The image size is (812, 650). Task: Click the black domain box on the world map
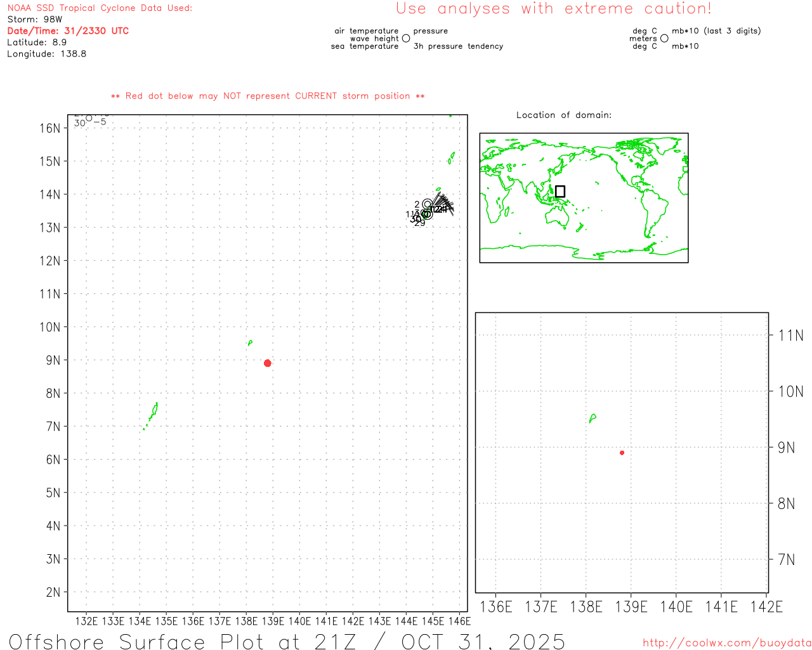tap(560, 191)
